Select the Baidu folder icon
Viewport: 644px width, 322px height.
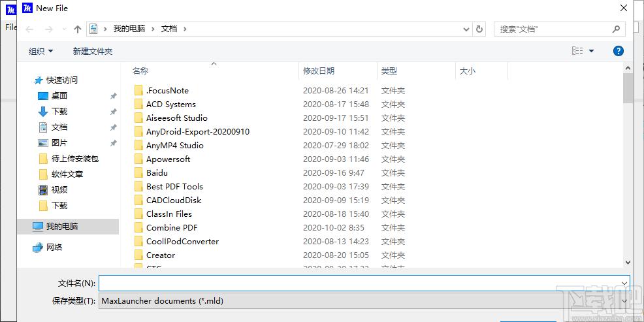coord(139,173)
